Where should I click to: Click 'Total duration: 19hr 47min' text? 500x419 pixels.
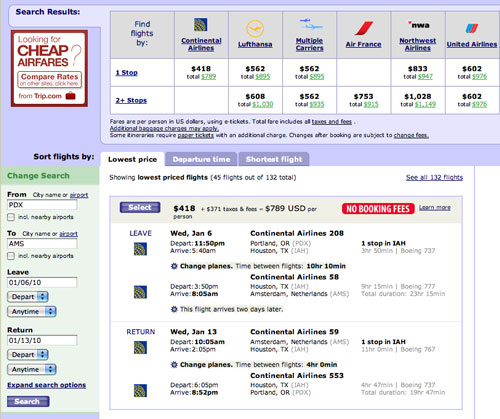[x=403, y=393]
